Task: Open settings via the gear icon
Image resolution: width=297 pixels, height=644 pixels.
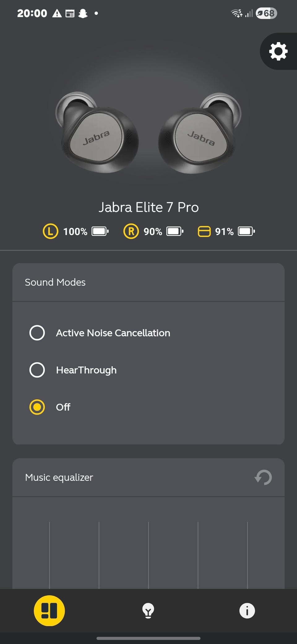Action: point(278,51)
